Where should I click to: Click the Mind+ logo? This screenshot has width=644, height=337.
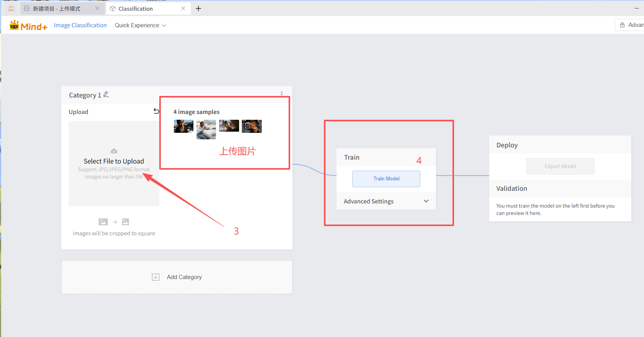point(28,26)
